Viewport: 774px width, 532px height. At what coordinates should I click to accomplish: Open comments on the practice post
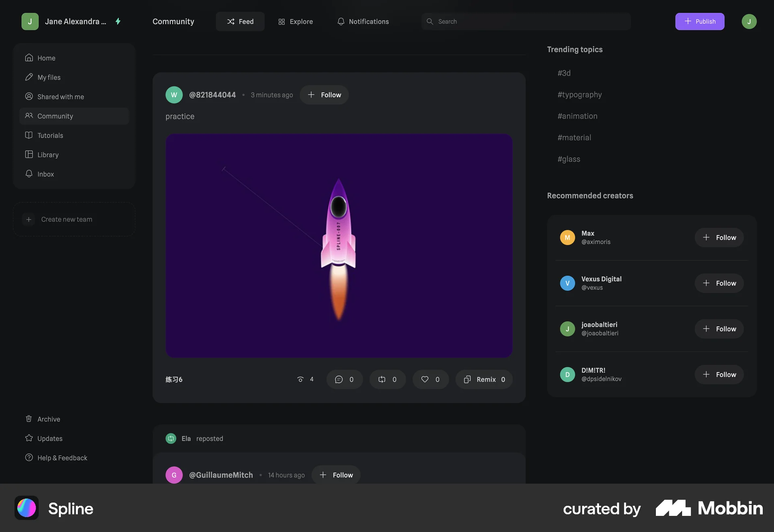[344, 379]
